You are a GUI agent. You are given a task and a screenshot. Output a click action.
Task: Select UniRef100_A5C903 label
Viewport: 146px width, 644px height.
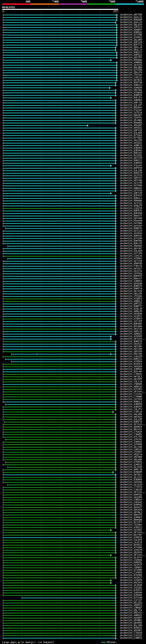131,583
